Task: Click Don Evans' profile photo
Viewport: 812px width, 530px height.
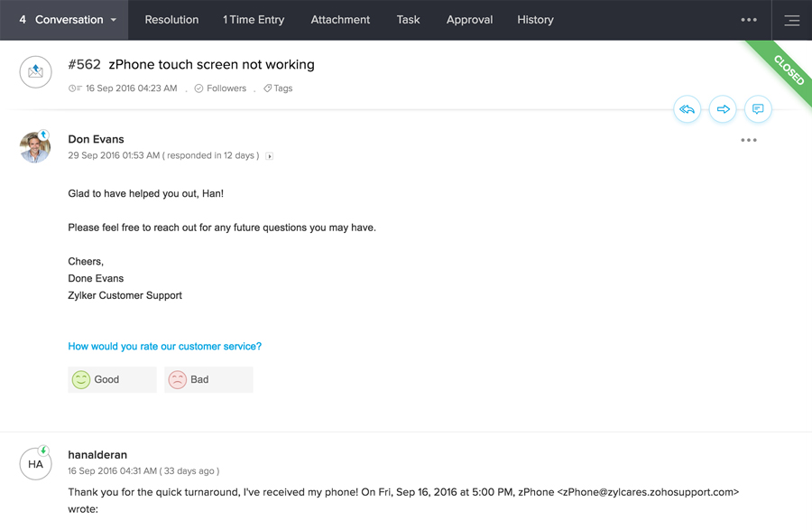Action: pos(35,147)
